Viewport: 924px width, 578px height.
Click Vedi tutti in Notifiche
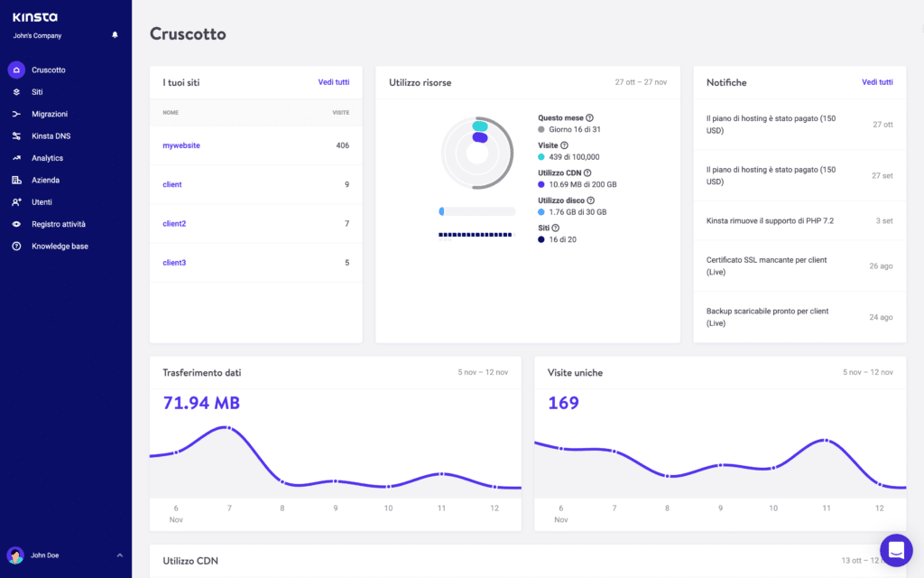877,82
